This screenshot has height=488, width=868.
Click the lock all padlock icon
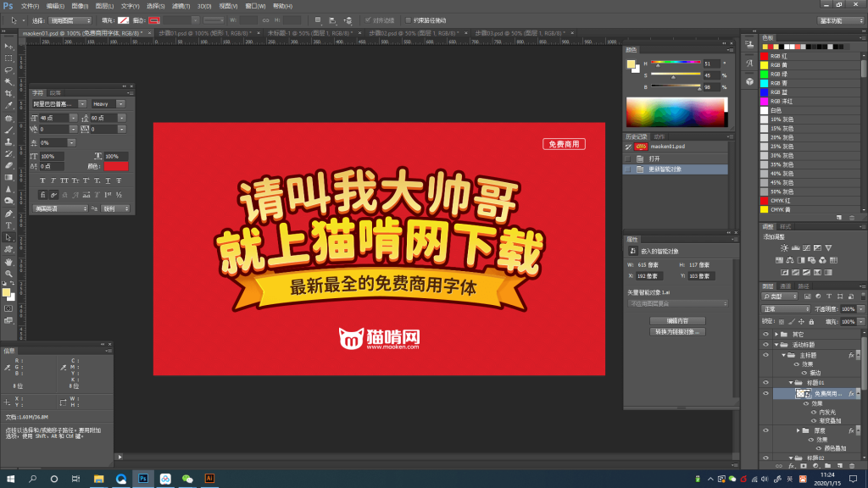[x=811, y=321]
